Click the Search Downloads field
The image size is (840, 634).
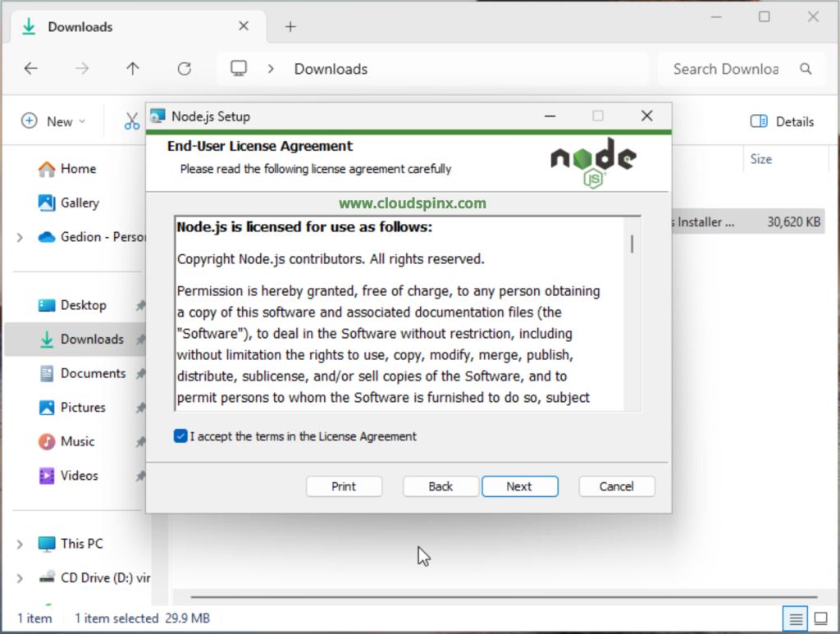(726, 69)
